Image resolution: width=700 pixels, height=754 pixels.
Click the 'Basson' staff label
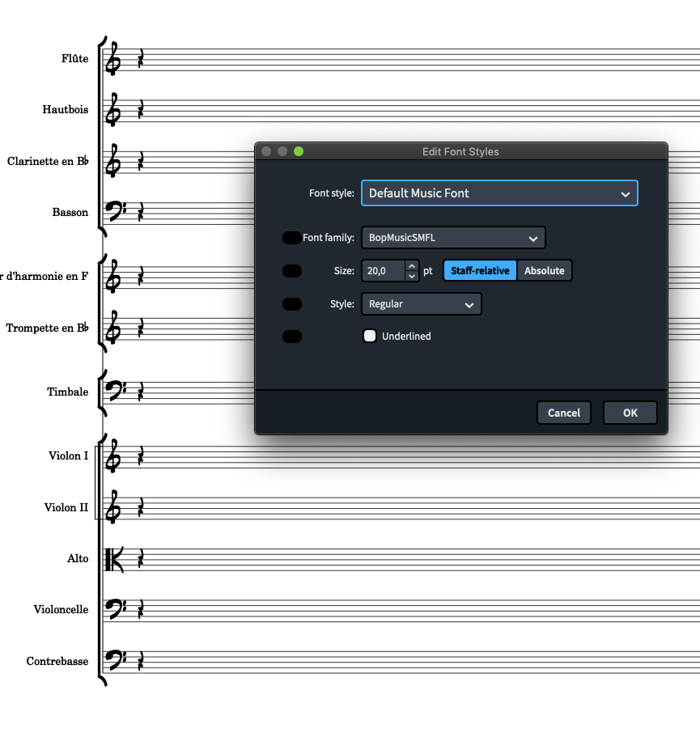pos(70,212)
